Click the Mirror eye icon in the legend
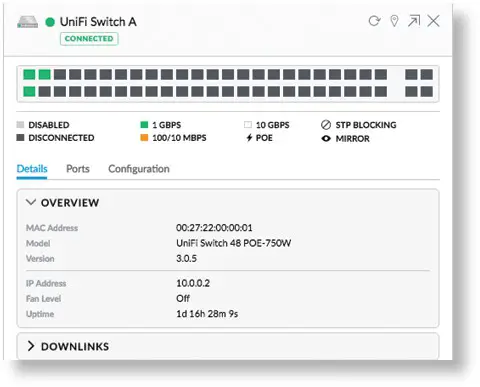 (326, 138)
